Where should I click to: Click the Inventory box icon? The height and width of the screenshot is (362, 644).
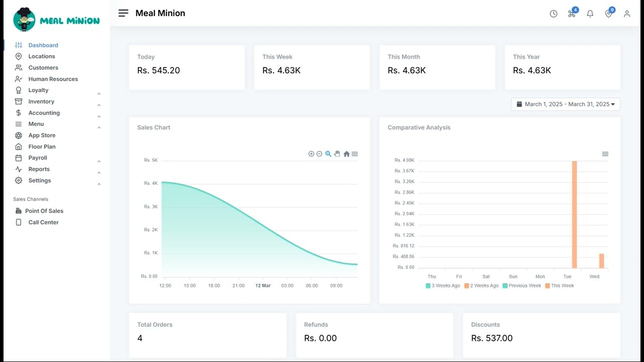click(x=19, y=102)
